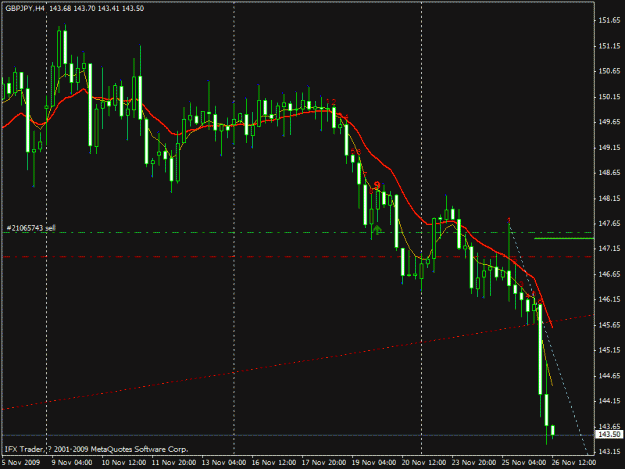This screenshot has width=625, height=469.
Task: Click the 13 Nov 04:00 time label
Action: [x=224, y=462]
